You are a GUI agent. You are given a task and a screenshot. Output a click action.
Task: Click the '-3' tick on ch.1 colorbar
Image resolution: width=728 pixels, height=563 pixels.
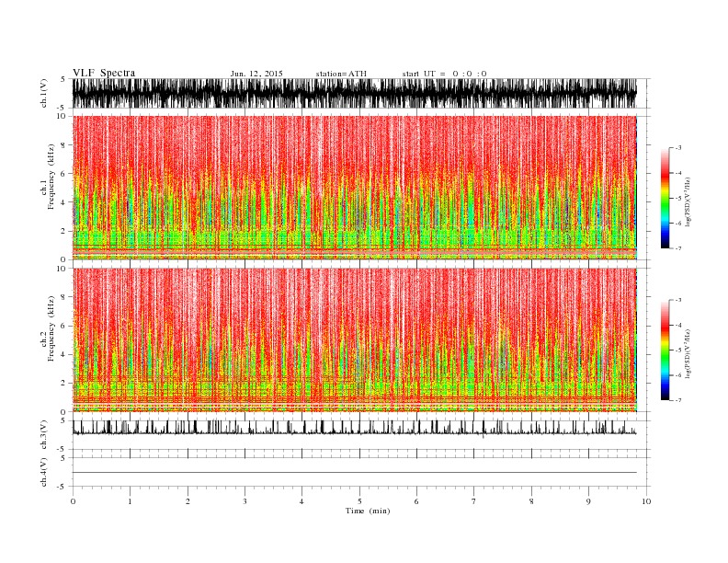[x=677, y=148]
